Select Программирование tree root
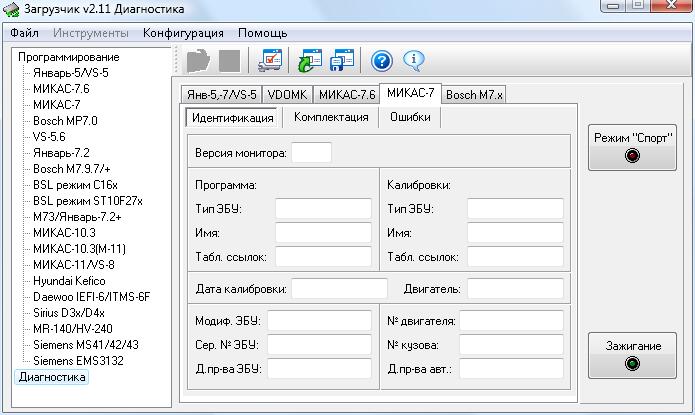Viewport: 695px width, 415px height. (69, 57)
